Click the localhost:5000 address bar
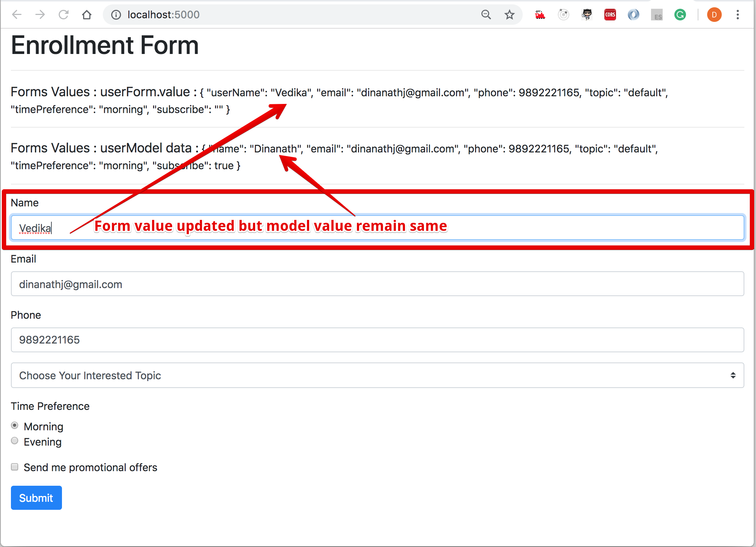This screenshot has width=756, height=547. [x=292, y=15]
